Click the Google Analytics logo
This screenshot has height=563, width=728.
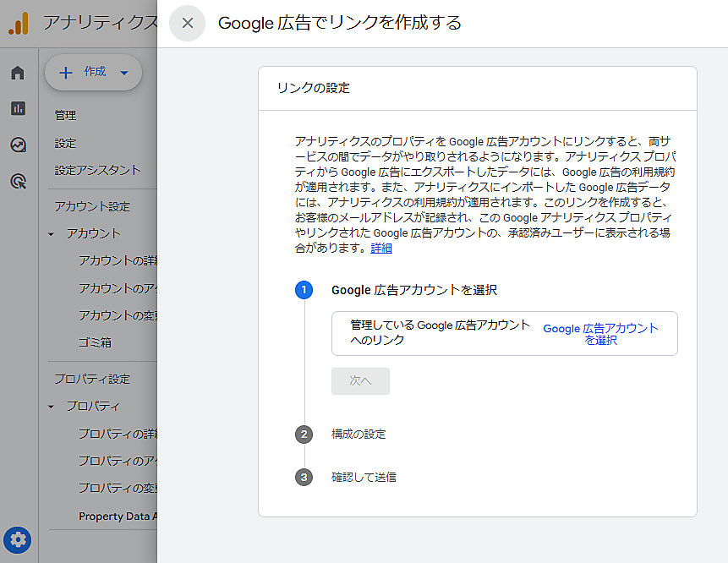19,24
